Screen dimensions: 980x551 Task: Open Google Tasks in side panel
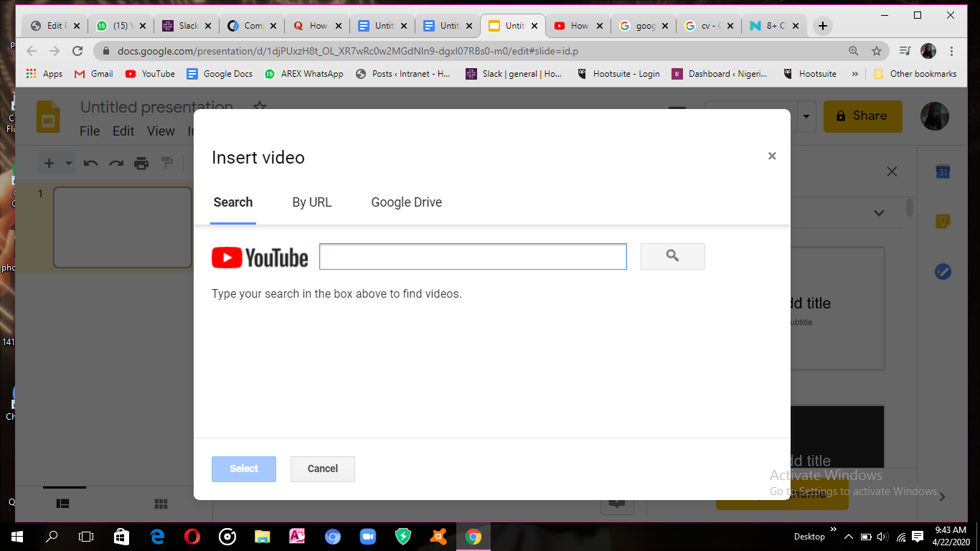[943, 272]
